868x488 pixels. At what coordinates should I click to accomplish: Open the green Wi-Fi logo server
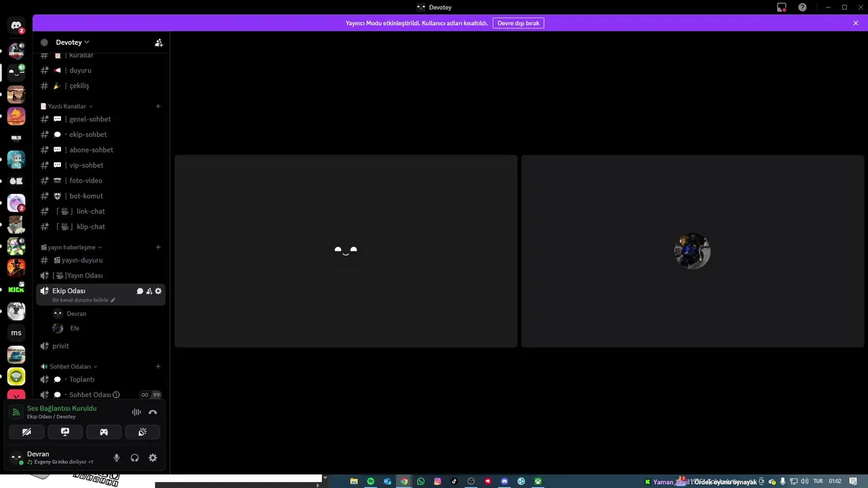pos(16,376)
